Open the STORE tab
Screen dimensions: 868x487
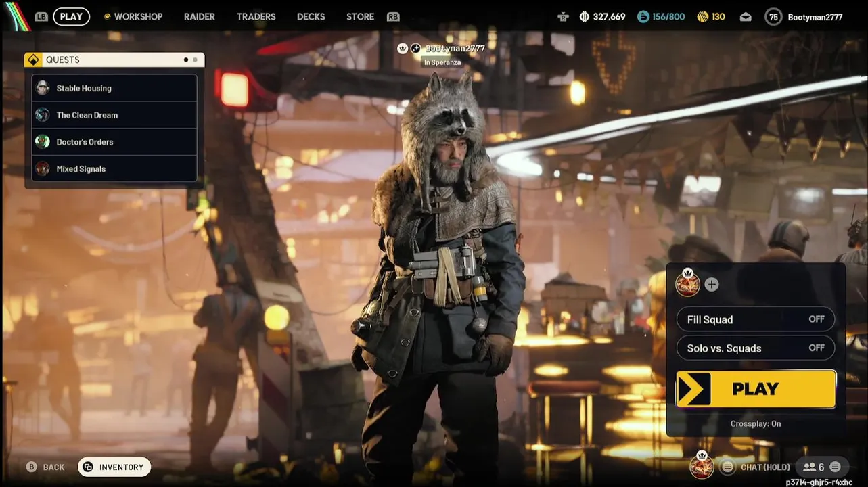[x=360, y=16]
